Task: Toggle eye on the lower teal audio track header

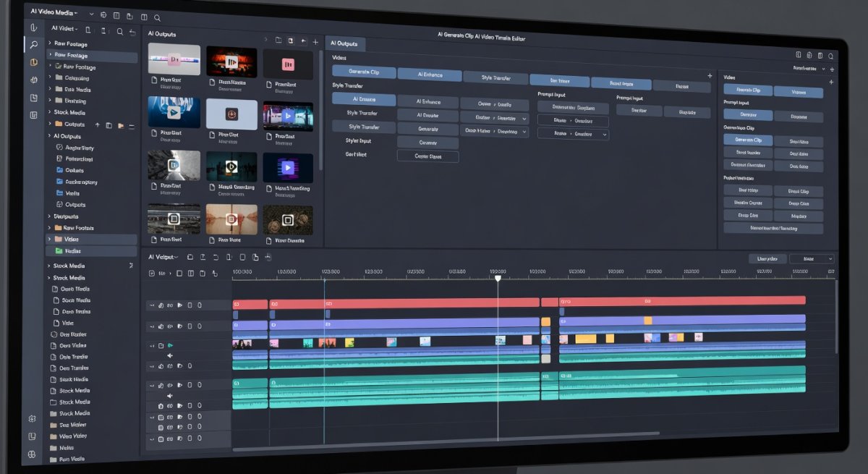Action: tap(170, 386)
